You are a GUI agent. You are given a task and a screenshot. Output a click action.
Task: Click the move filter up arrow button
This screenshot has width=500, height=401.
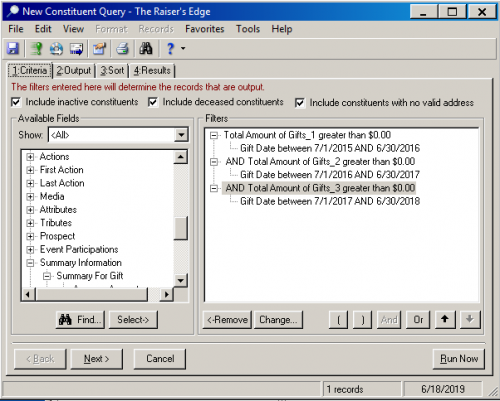click(445, 320)
